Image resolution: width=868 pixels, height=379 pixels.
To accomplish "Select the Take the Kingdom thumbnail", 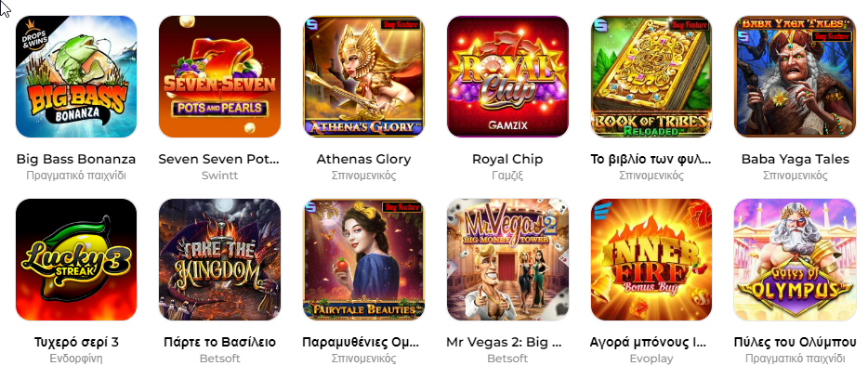I will tap(219, 259).
